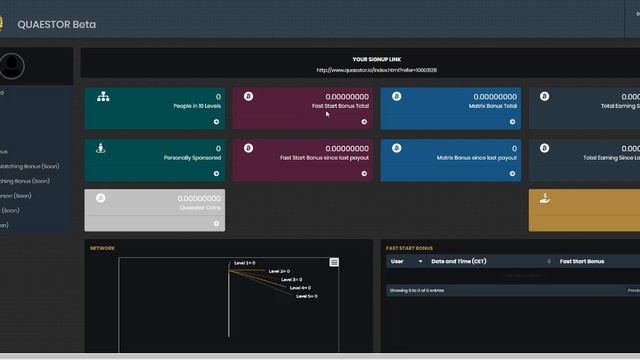Click Showing 0 to 0 of 0 entries text

417,291
